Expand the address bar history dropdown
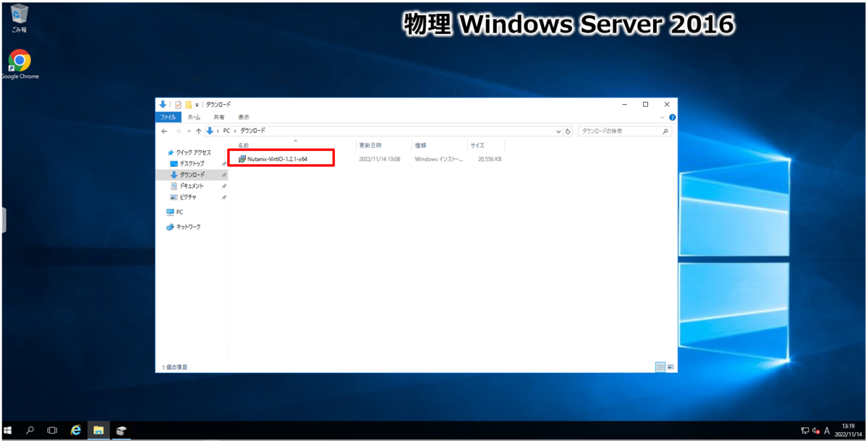868x443 pixels. pos(558,132)
